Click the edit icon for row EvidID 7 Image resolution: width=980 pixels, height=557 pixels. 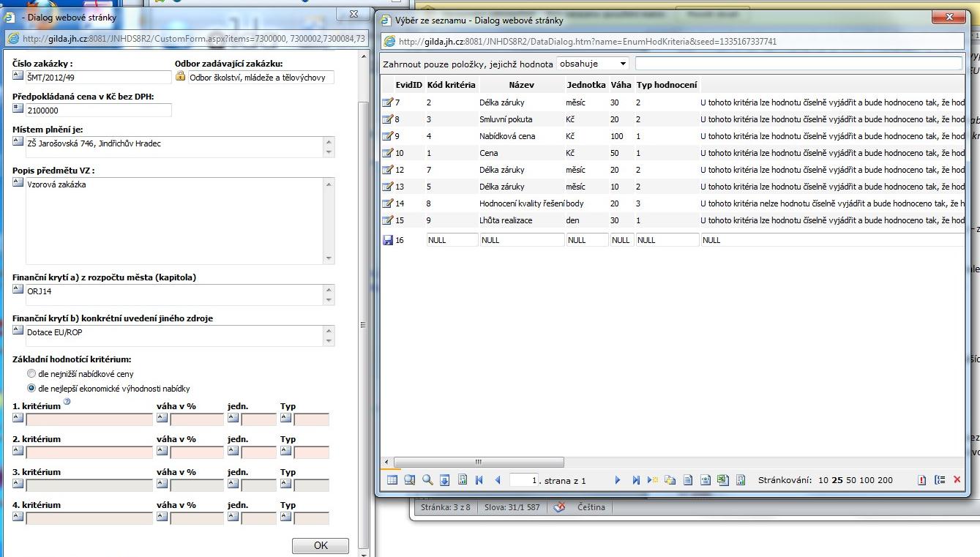[388, 102]
